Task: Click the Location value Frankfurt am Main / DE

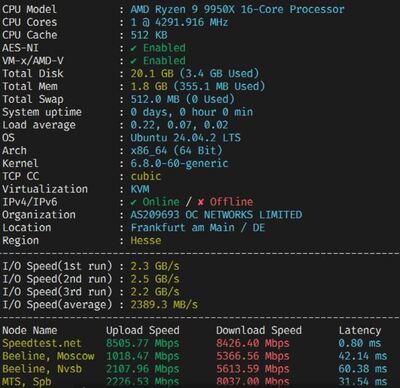Action: tap(198, 228)
